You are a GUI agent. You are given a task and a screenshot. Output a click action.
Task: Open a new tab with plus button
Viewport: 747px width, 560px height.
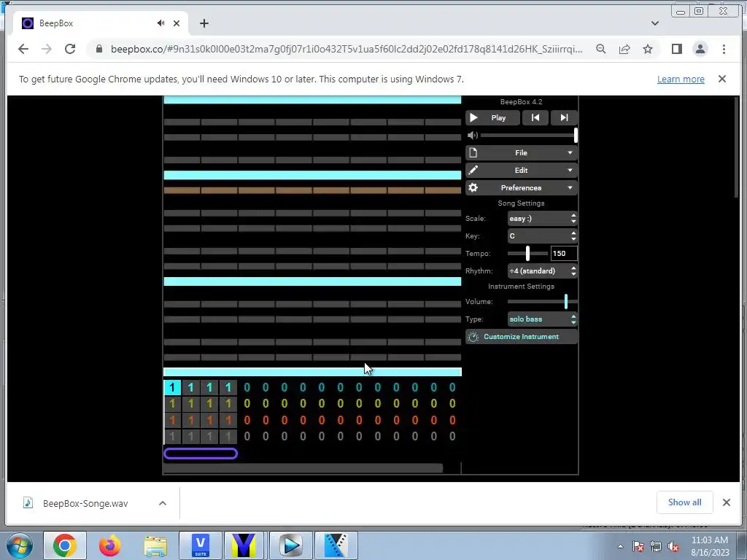pos(204,23)
